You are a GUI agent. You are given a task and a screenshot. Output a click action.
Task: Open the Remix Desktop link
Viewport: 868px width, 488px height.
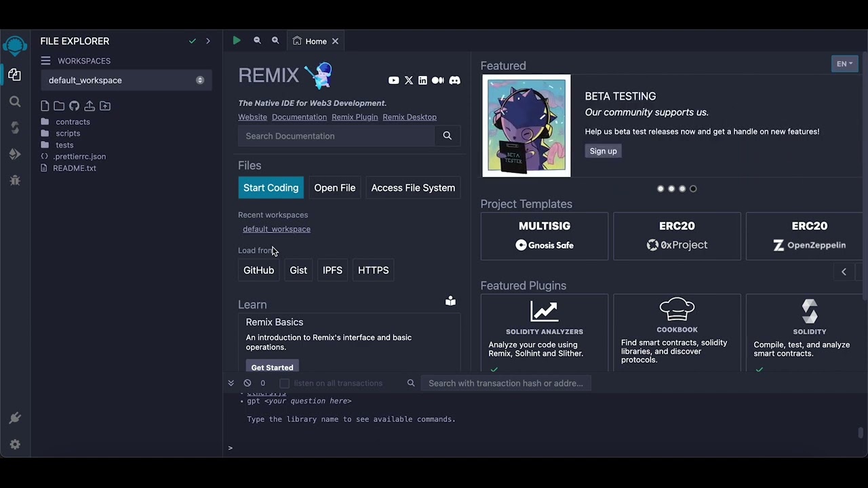pos(410,117)
